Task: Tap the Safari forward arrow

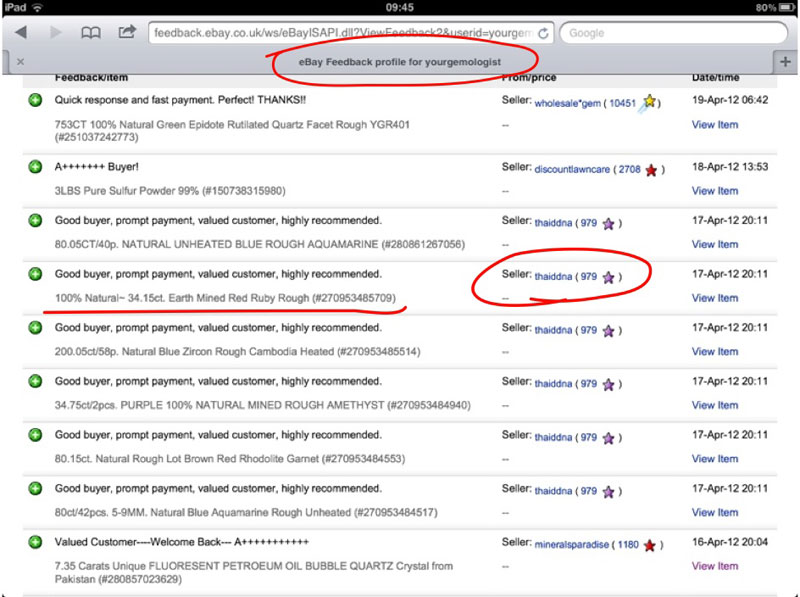Action: tap(56, 33)
